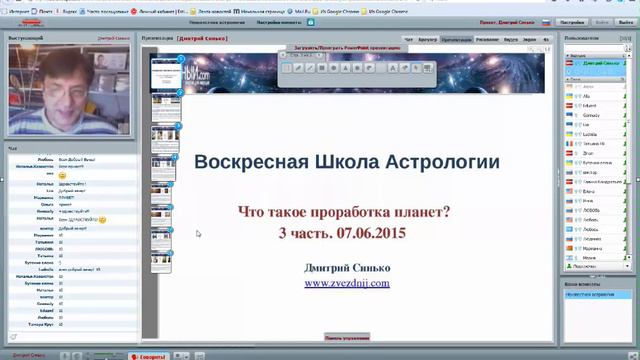Open the 'Mail.Ru' bookmark in browser bar
This screenshot has height=360, width=640.
pos(299,11)
